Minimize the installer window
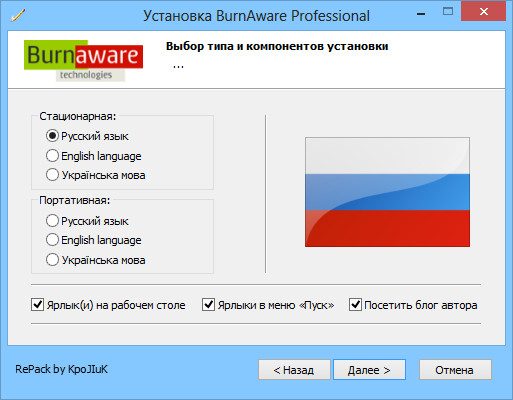This screenshot has height=400, width=513. 421,14
